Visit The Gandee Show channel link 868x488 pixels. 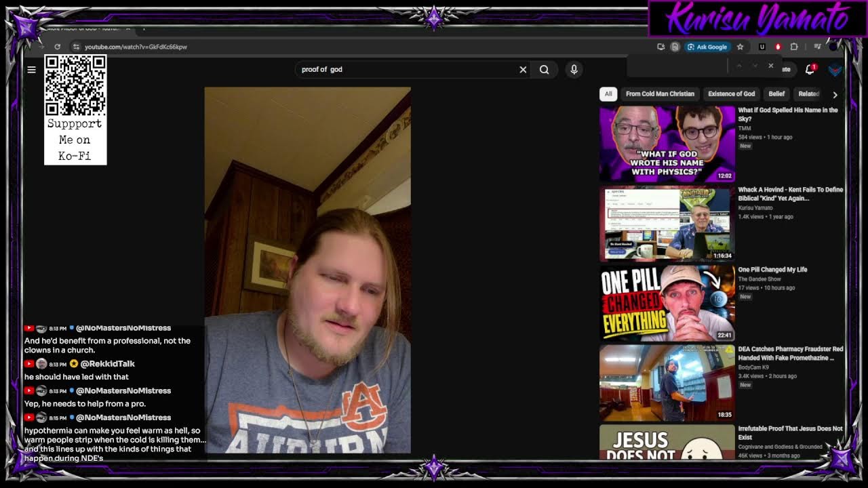click(759, 279)
